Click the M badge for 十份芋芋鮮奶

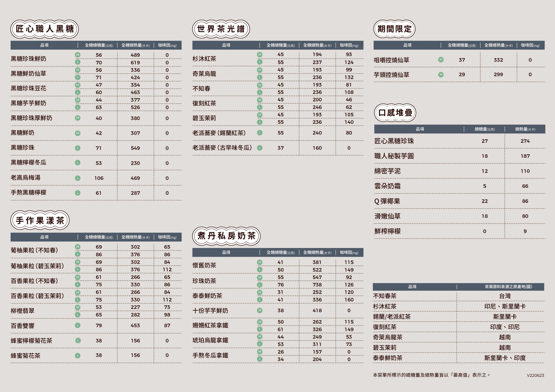(x=260, y=310)
